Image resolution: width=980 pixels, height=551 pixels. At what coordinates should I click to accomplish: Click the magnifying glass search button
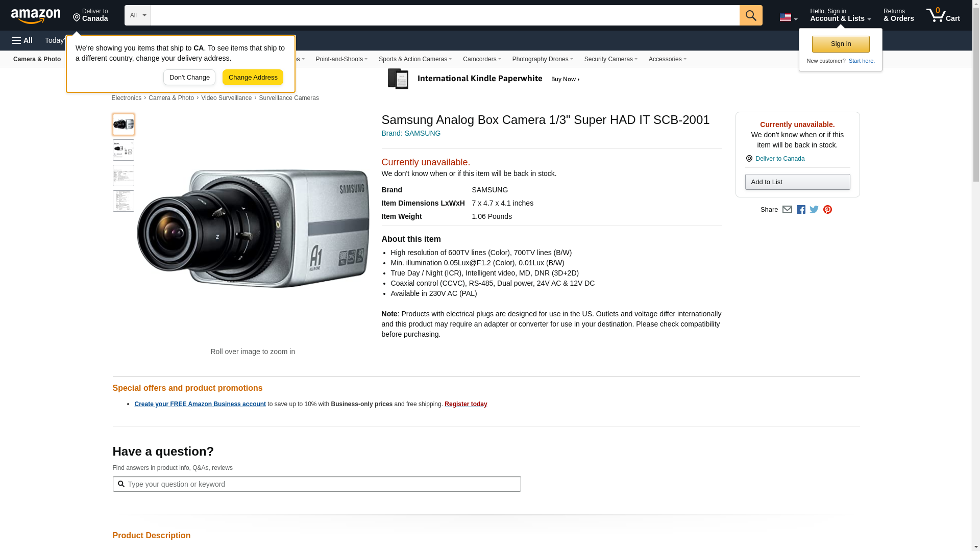click(750, 15)
